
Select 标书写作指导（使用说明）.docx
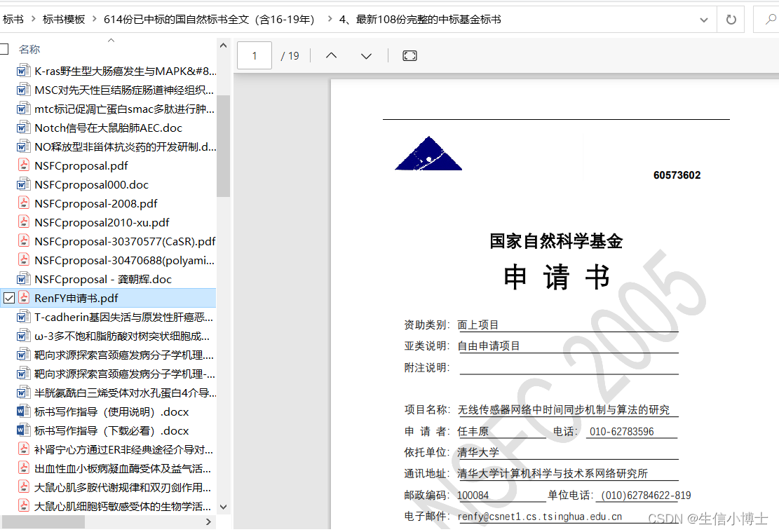(111, 411)
